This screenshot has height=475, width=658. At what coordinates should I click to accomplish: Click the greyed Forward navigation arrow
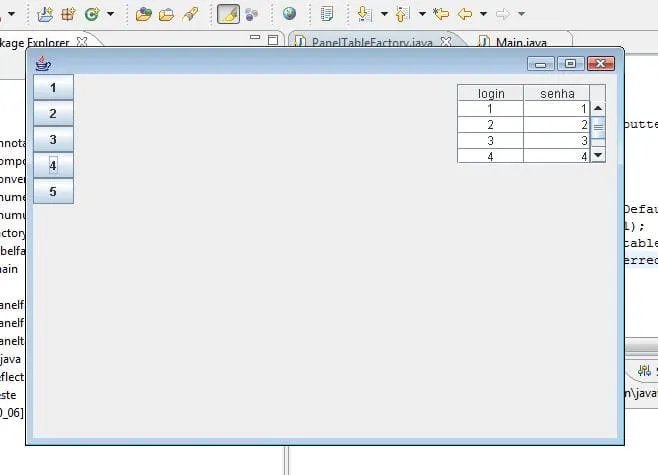503,14
